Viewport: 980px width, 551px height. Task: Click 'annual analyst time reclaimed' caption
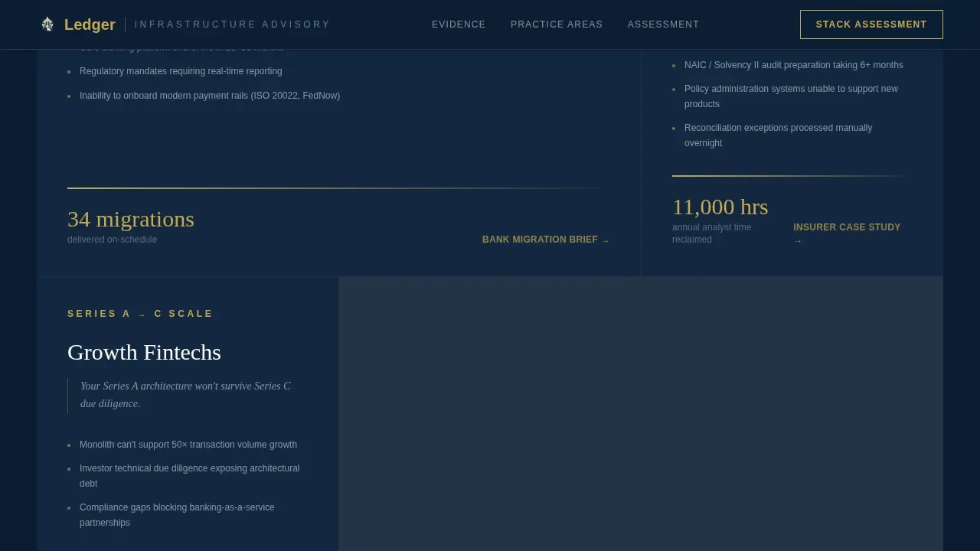(x=712, y=233)
